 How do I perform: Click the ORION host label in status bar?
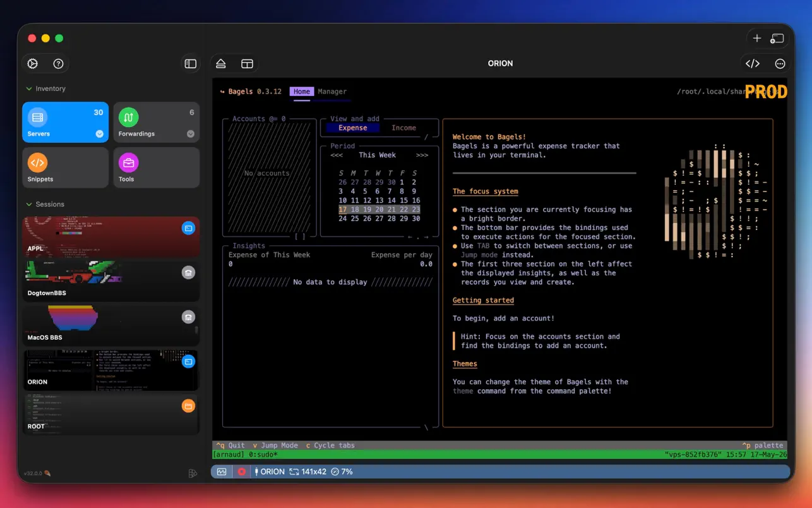[269, 472]
